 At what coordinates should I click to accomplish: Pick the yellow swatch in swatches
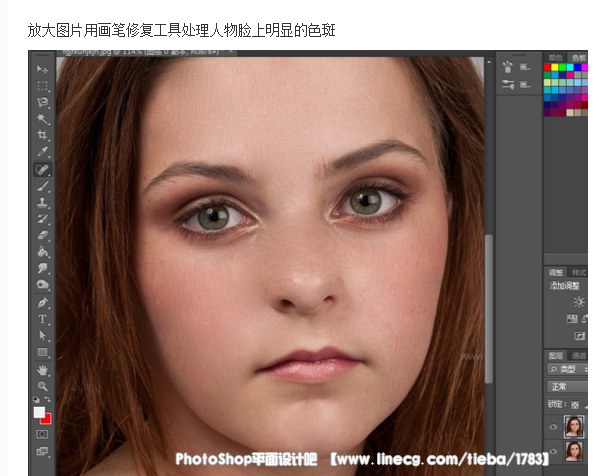[x=555, y=68]
